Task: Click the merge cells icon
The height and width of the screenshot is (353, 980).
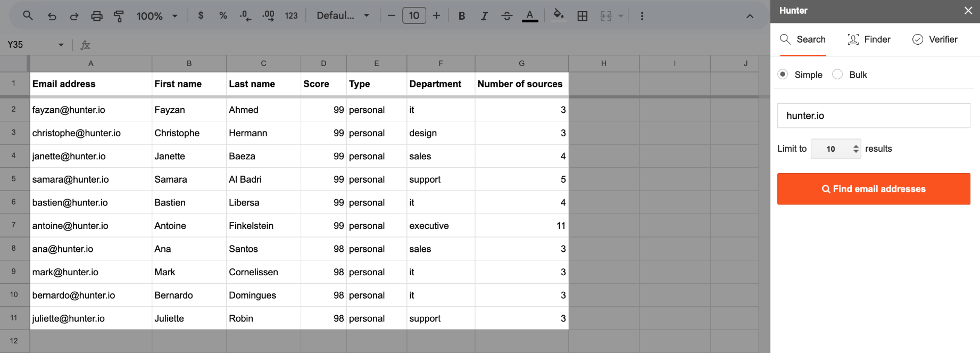Action: pos(606,16)
